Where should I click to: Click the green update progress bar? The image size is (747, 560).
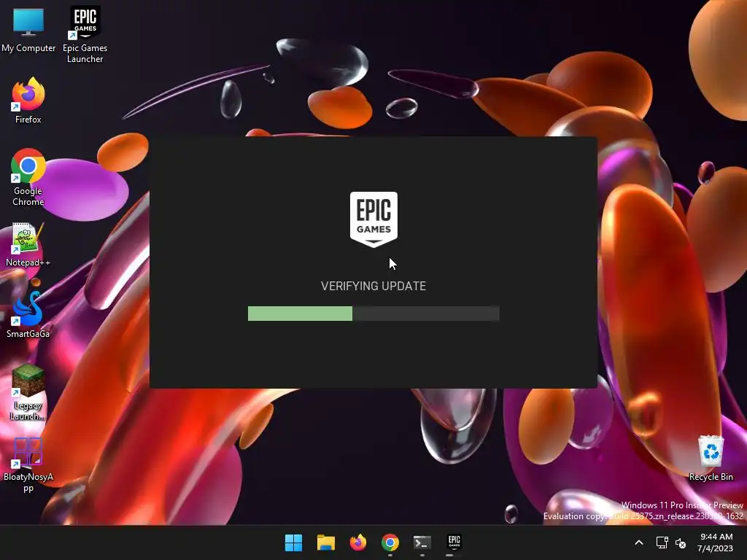(373, 314)
